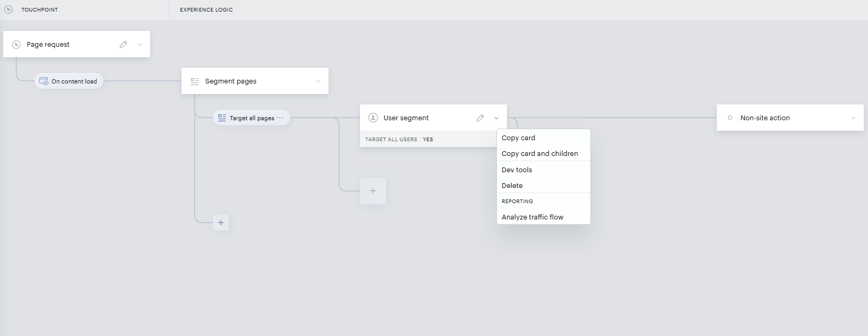This screenshot has width=868, height=336.
Task: Click the User segment edit pencil icon
Action: [480, 118]
